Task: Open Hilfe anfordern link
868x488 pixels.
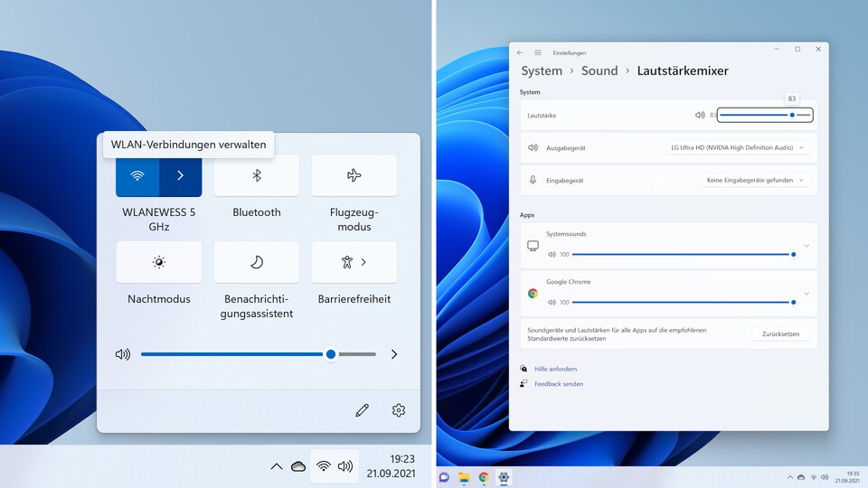Action: (555, 369)
